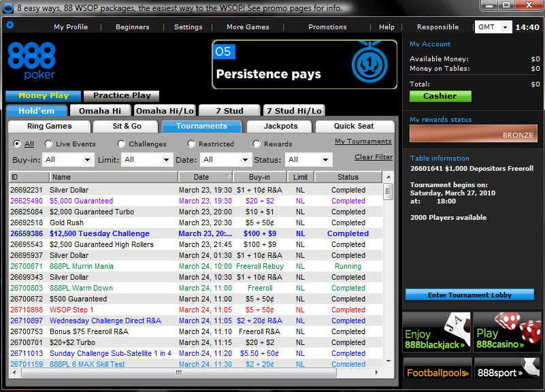The image size is (545, 392).
Task: Sort by the Buy-in column header
Action: (260, 177)
